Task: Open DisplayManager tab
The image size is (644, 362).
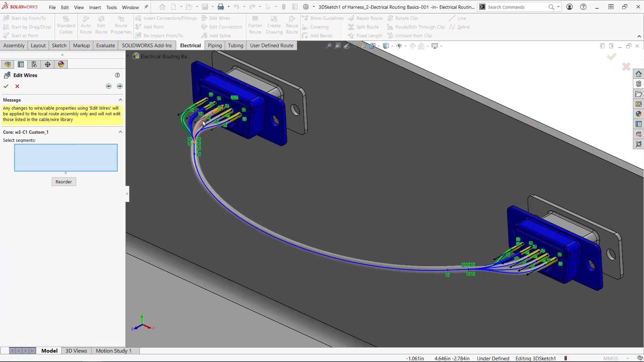Action: click(61, 64)
